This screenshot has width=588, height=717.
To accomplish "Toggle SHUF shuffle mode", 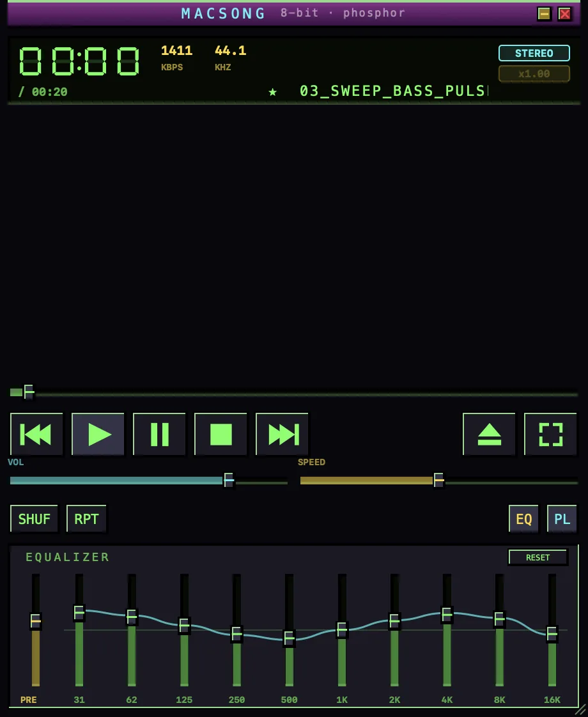I will click(x=35, y=519).
